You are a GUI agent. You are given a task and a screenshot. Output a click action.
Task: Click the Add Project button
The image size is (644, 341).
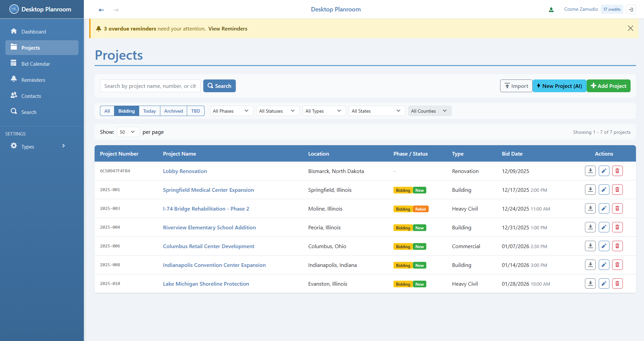(x=608, y=86)
